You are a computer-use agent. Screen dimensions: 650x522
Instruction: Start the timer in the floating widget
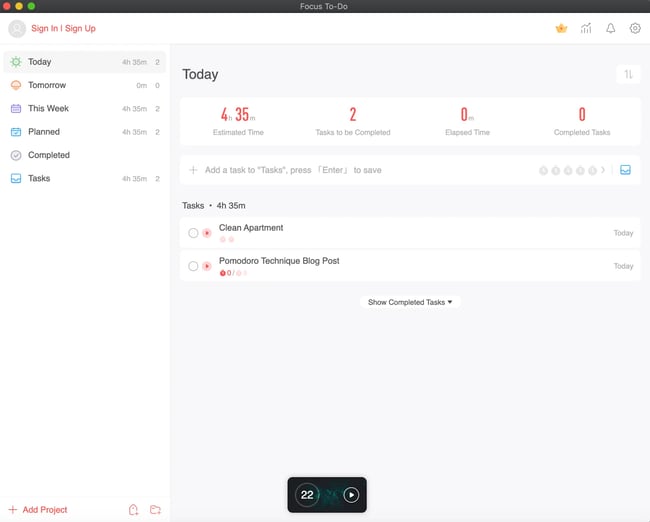pyautogui.click(x=351, y=494)
